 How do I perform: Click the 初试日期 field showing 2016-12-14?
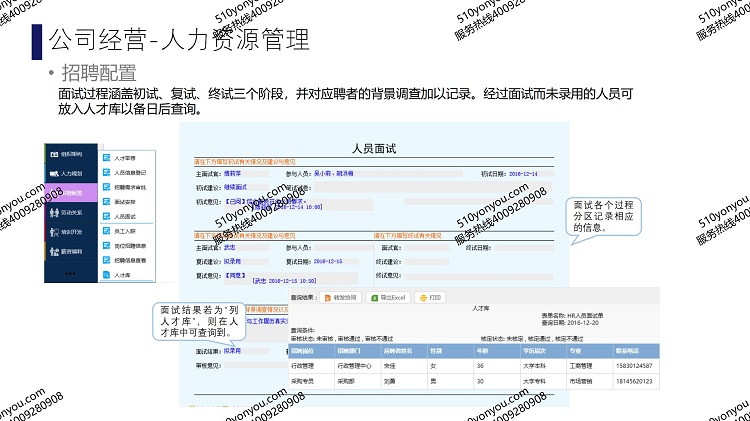point(523,174)
